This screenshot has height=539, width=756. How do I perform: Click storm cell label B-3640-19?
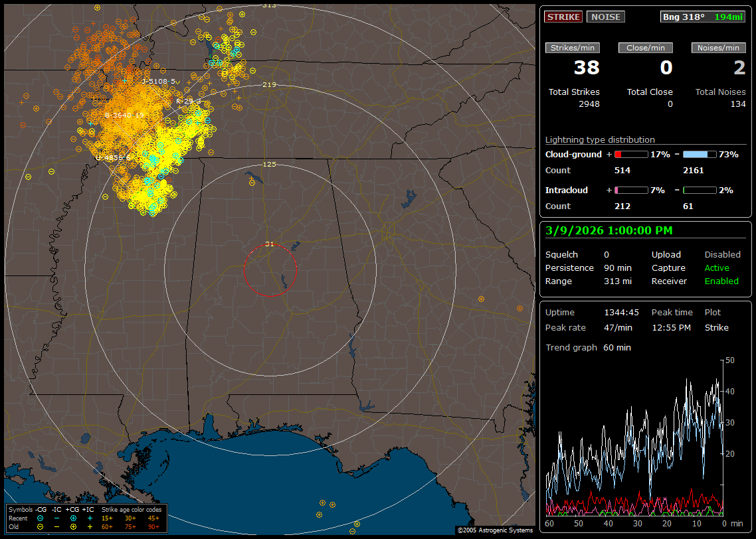[x=124, y=115]
